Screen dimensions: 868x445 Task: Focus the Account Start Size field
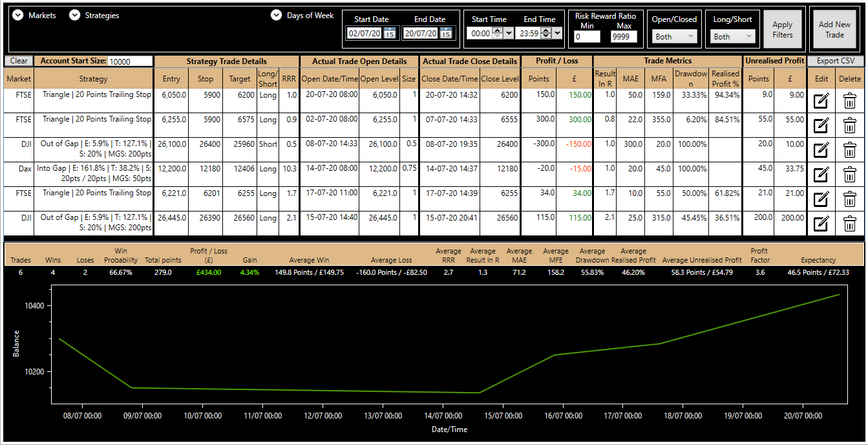click(x=130, y=61)
